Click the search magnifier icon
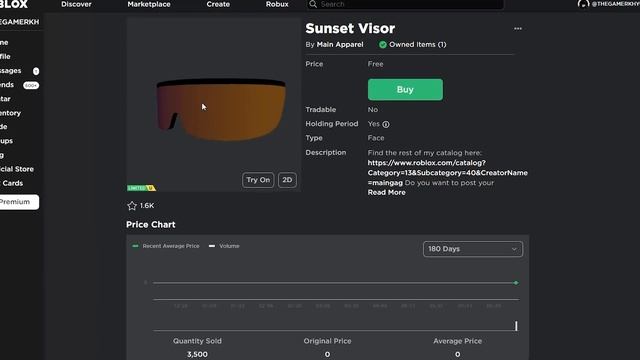 pos(313,4)
